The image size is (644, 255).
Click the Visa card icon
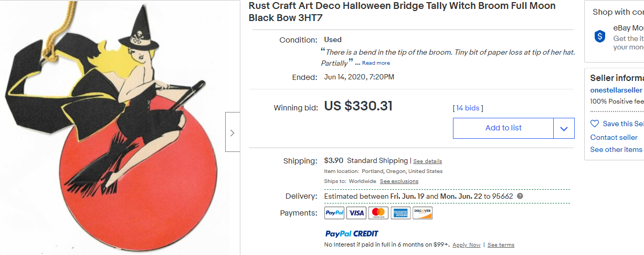tap(356, 213)
